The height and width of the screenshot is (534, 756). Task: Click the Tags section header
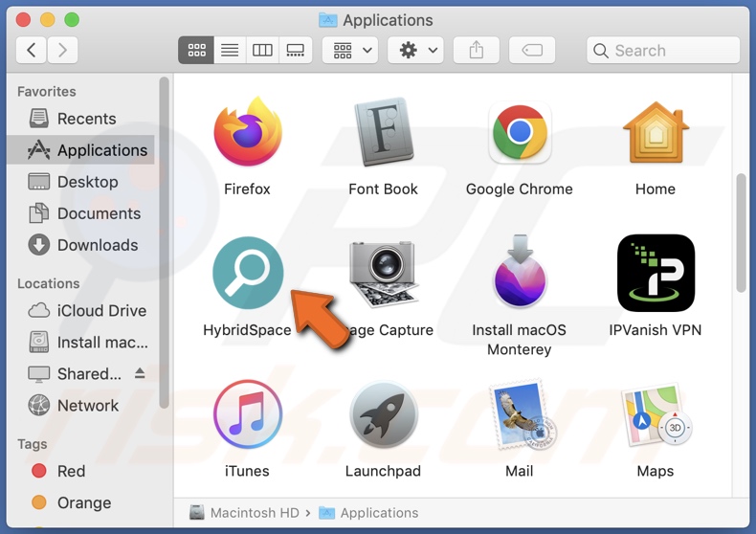(33, 444)
